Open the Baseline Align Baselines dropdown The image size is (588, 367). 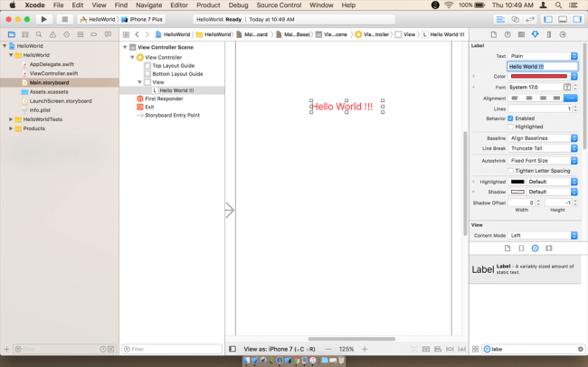coord(543,138)
